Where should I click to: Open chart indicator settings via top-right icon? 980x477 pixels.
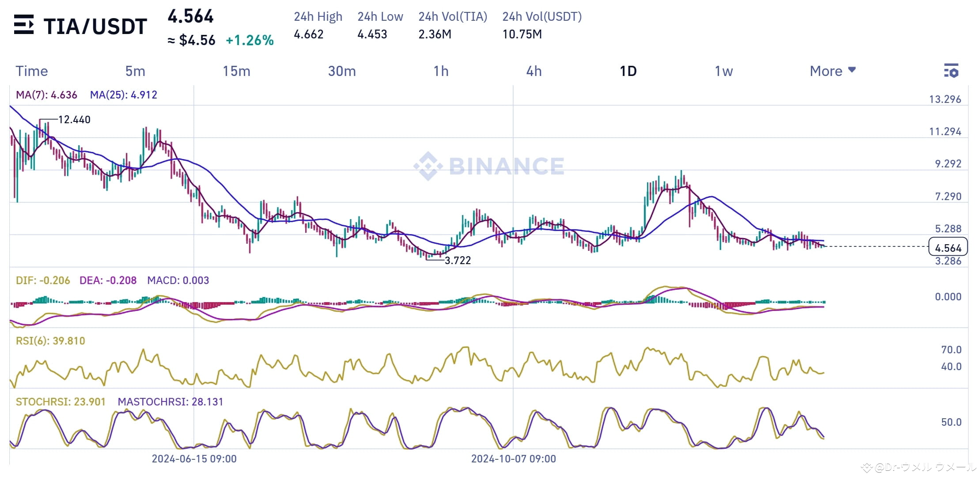coord(952,71)
